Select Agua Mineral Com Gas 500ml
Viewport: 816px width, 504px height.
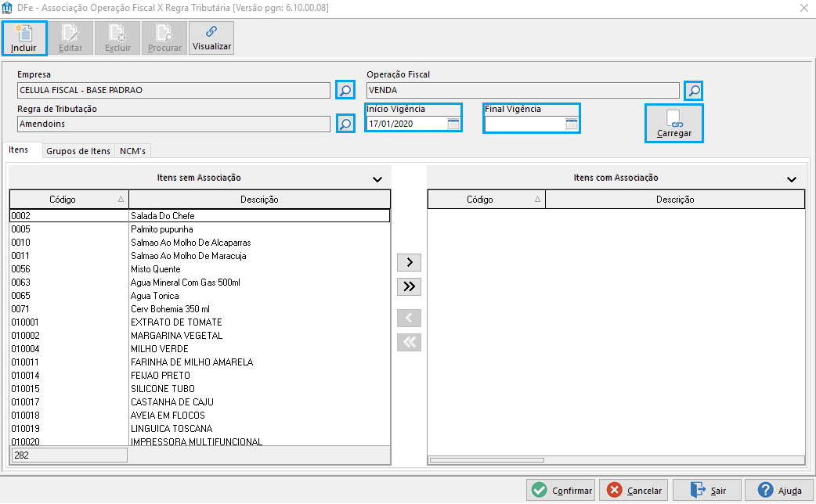tap(200, 283)
